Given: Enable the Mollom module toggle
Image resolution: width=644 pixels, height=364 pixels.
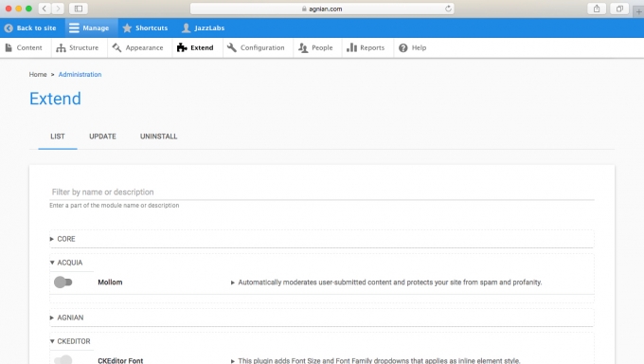Looking at the screenshot, I should (63, 282).
